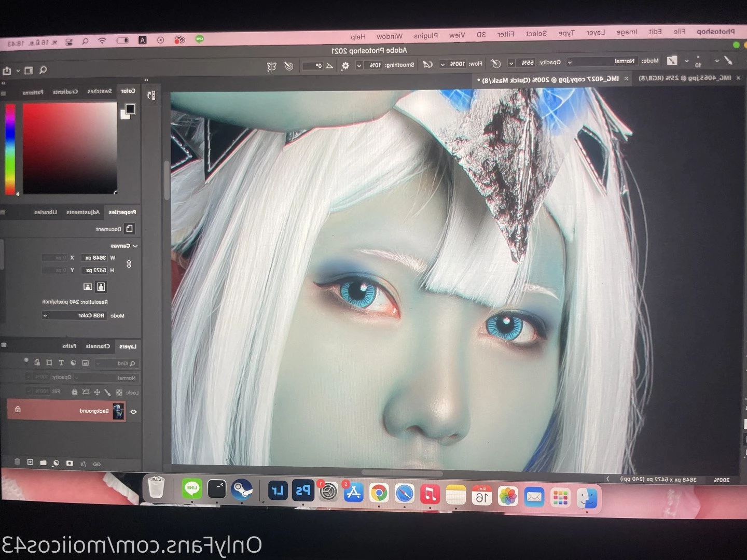The width and height of the screenshot is (747, 560).
Task: Open the layer blend mode Normal dropdown
Action: (106, 378)
